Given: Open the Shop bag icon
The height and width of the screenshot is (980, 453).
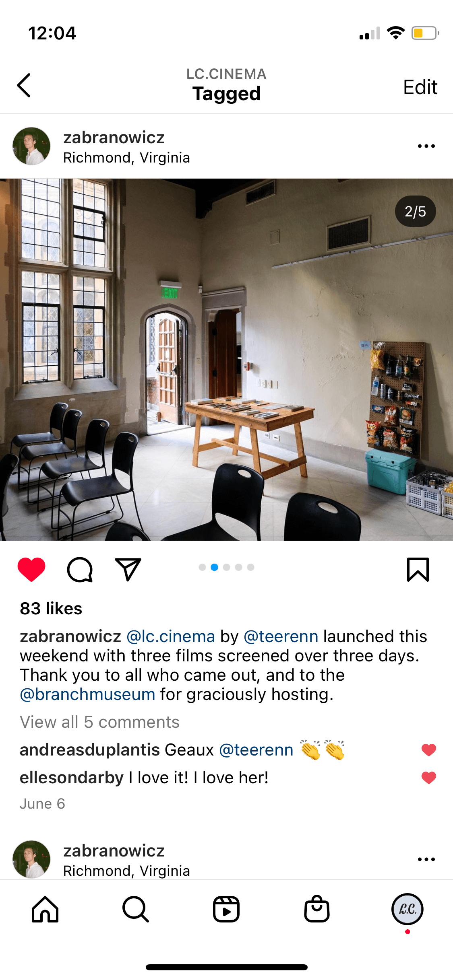Looking at the screenshot, I should tap(317, 909).
